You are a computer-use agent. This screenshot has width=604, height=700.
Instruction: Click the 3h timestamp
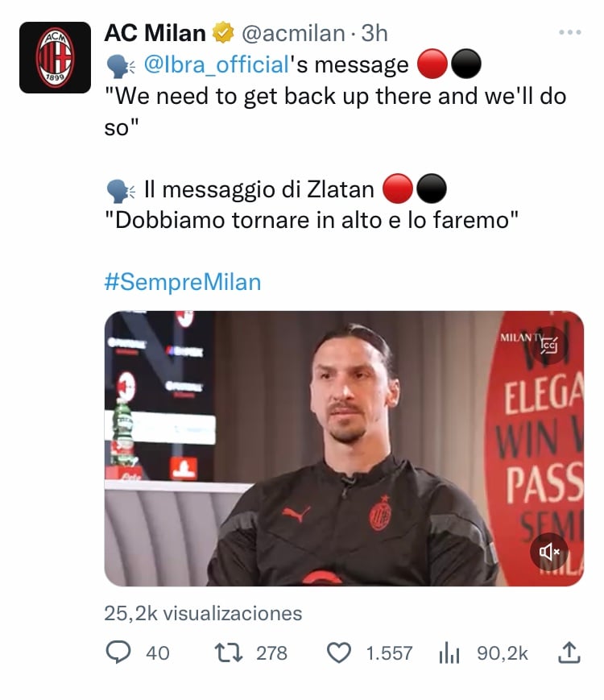[x=374, y=34]
